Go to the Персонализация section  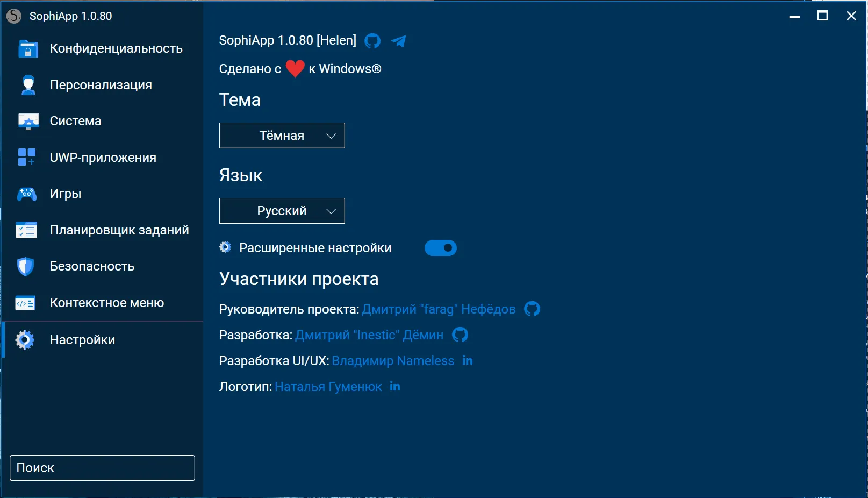pyautogui.click(x=102, y=85)
